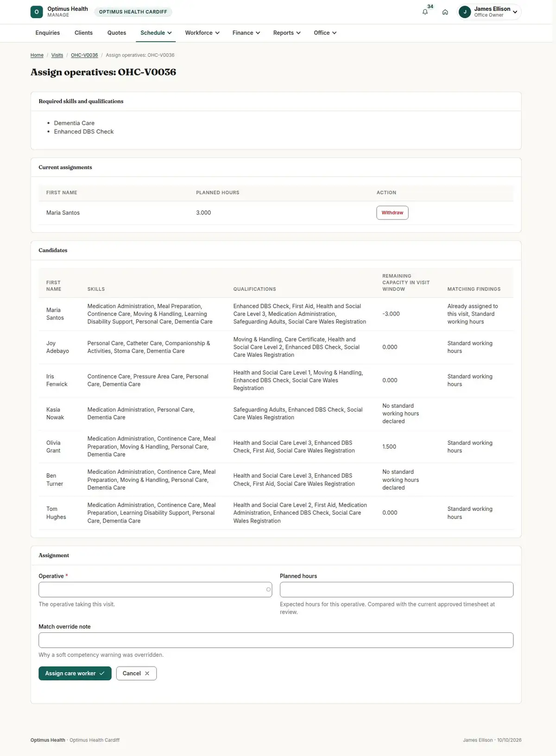Click the Match override note field
The height and width of the screenshot is (756, 556).
[276, 640]
